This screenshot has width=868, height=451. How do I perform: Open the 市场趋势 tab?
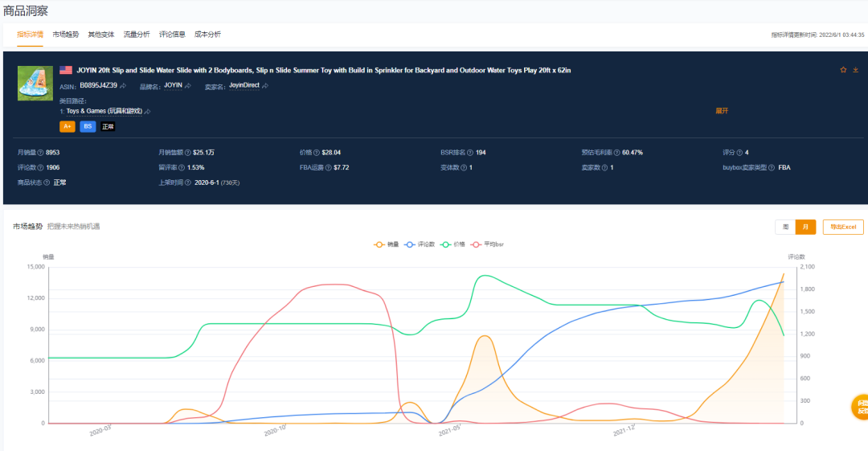(x=65, y=35)
